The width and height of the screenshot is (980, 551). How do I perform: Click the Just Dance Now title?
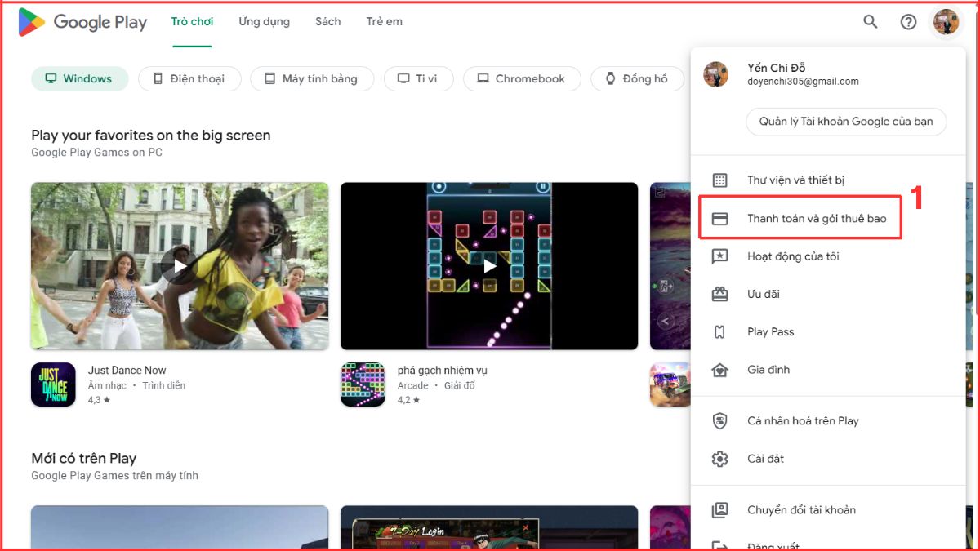(x=127, y=370)
